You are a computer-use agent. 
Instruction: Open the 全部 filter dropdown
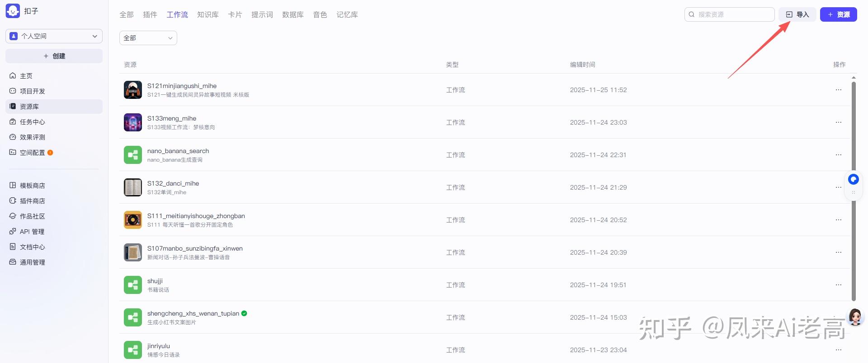(148, 38)
